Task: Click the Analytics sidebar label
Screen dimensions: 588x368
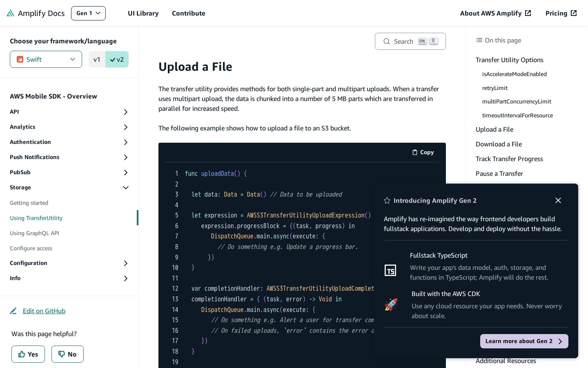Action: [x=22, y=127]
